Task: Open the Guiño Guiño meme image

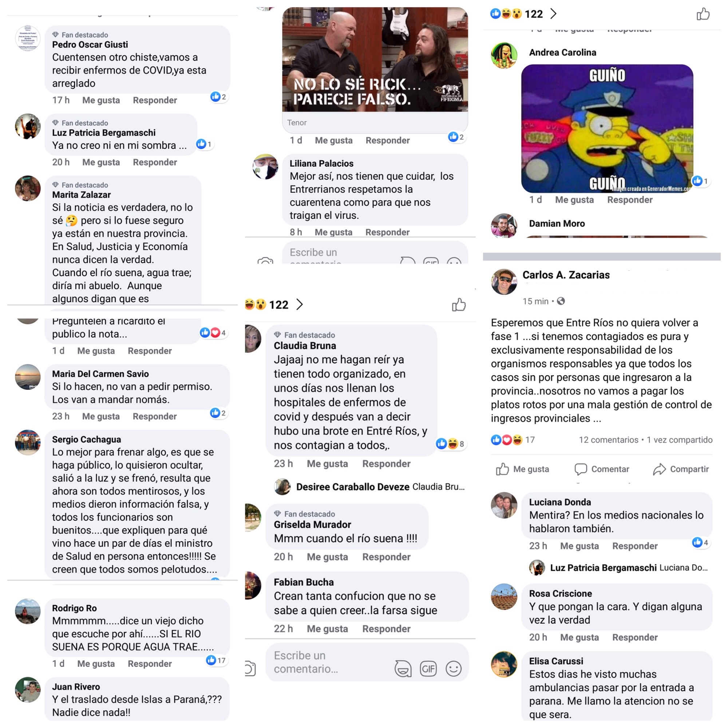Action: [607, 128]
